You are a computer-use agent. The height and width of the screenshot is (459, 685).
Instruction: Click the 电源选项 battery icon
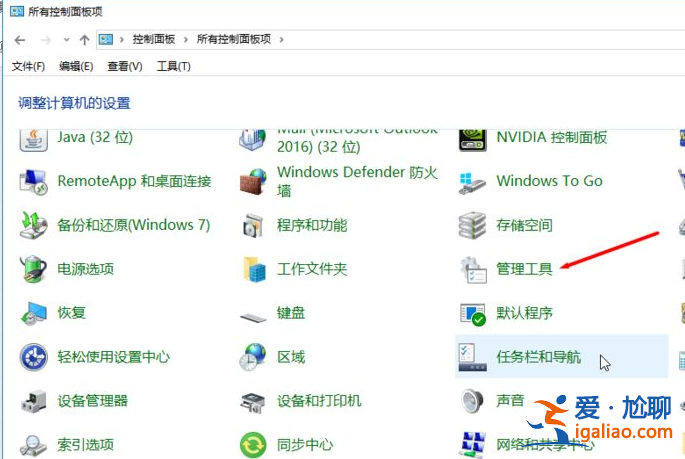coord(34,269)
